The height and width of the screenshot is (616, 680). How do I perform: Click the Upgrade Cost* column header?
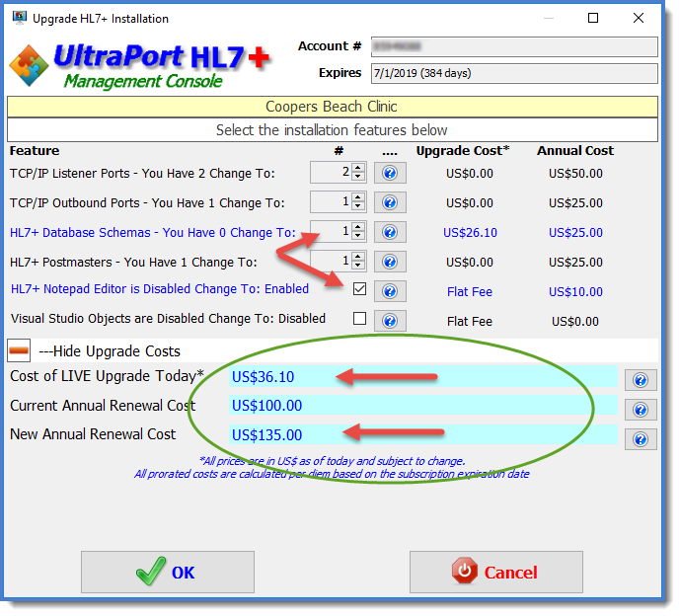[463, 150]
